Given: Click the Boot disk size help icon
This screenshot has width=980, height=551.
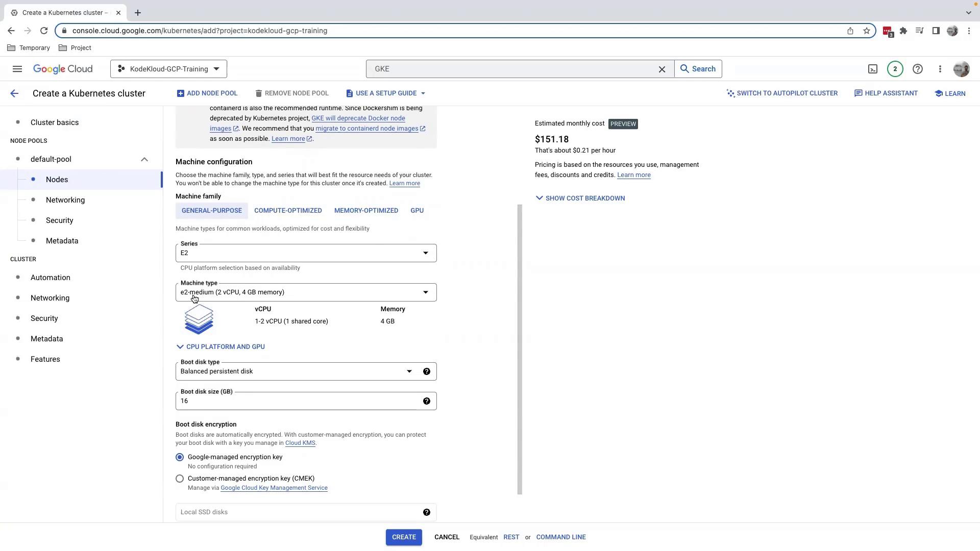Looking at the screenshot, I should pyautogui.click(x=427, y=401).
